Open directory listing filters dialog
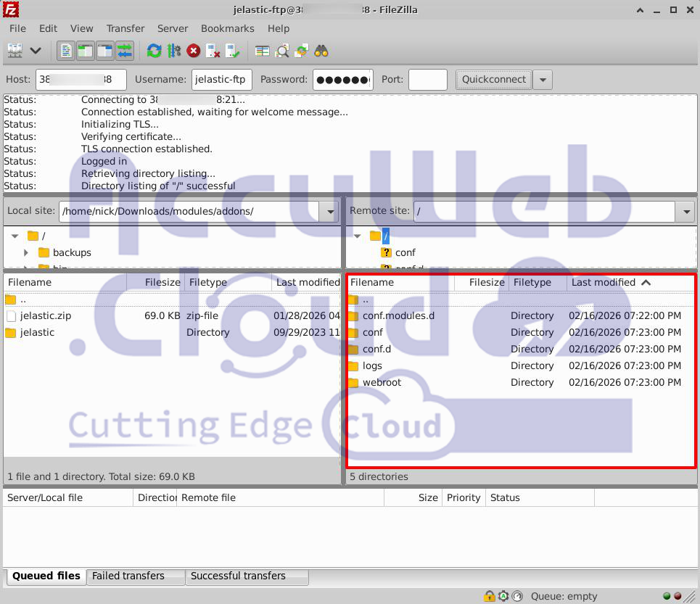Viewport: 700px width, 604px height. coord(262,51)
